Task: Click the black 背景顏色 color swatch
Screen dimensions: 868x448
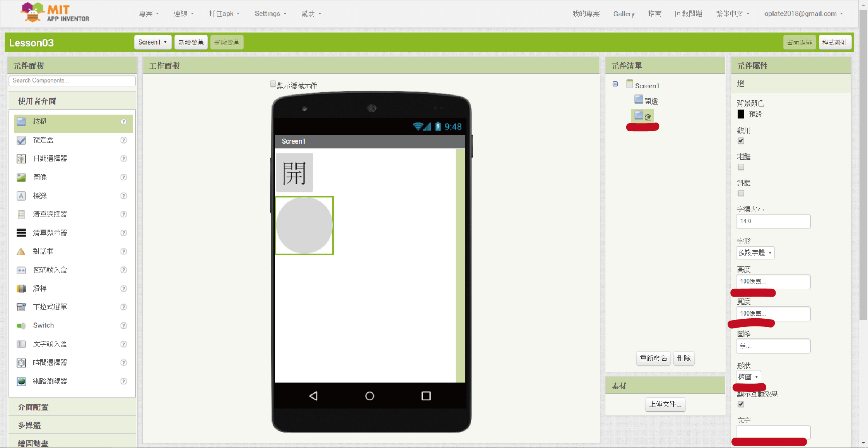Action: coord(741,114)
